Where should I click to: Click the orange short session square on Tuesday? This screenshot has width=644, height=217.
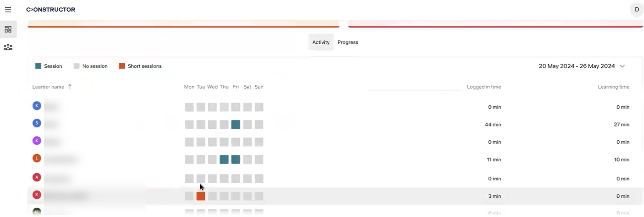pos(201,196)
